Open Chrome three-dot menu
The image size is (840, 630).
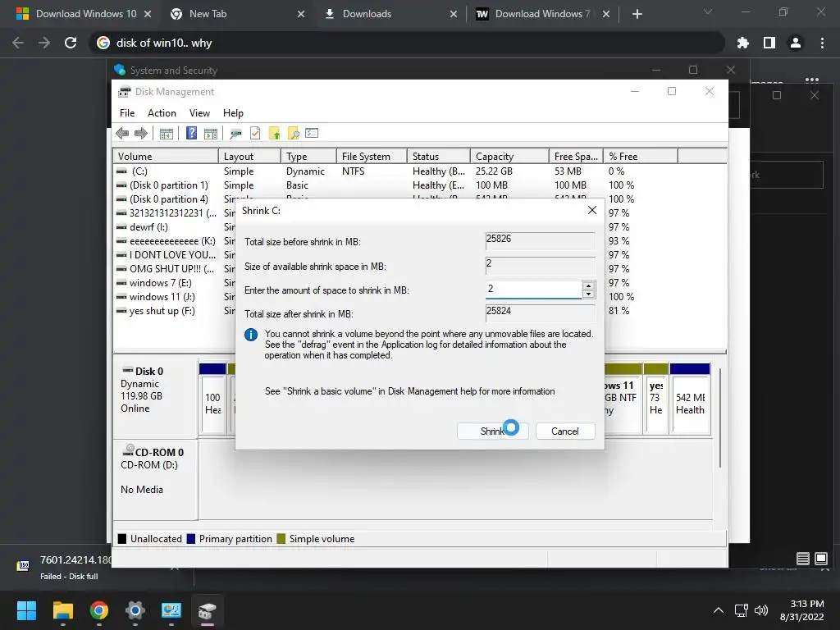[x=822, y=43]
